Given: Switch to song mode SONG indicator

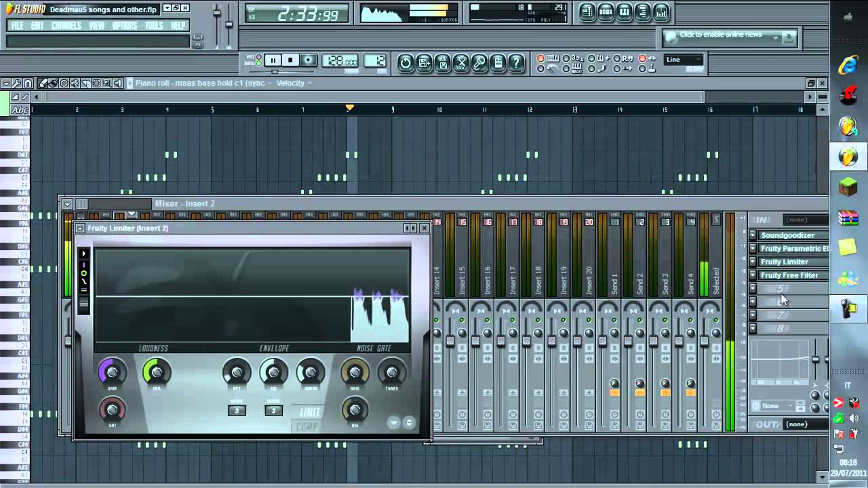Looking at the screenshot, I should click(x=258, y=63).
